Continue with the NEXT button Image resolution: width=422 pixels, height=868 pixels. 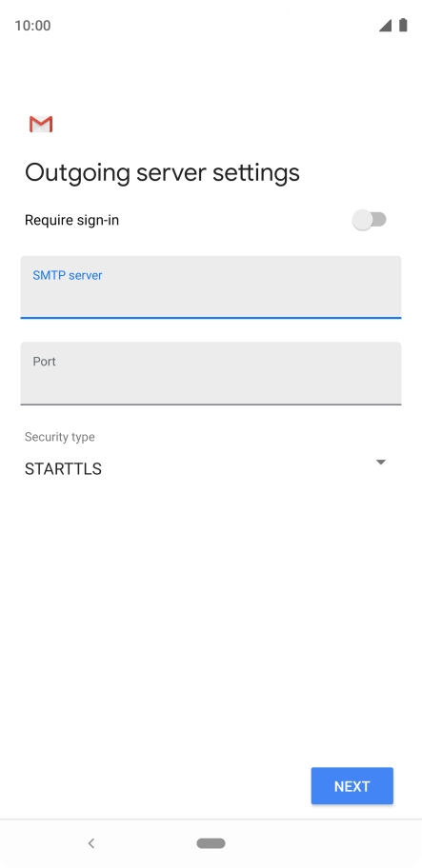pyautogui.click(x=352, y=786)
